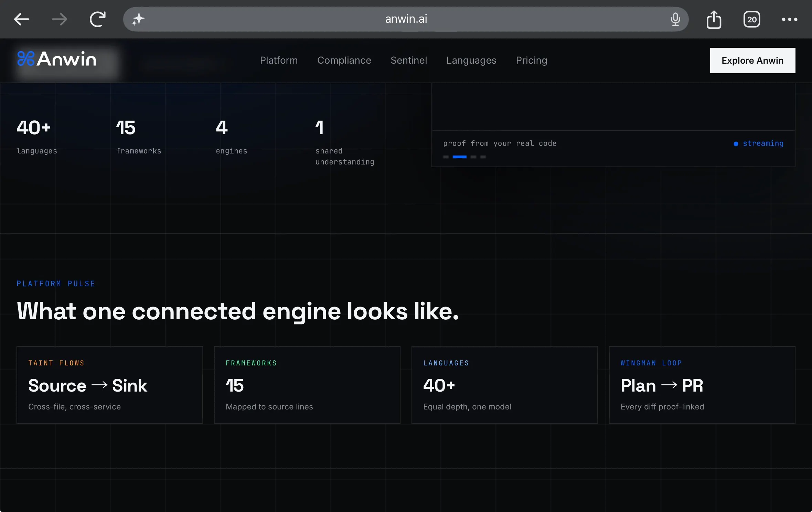Open the Languages nav item
This screenshot has width=812, height=512.
coord(471,60)
